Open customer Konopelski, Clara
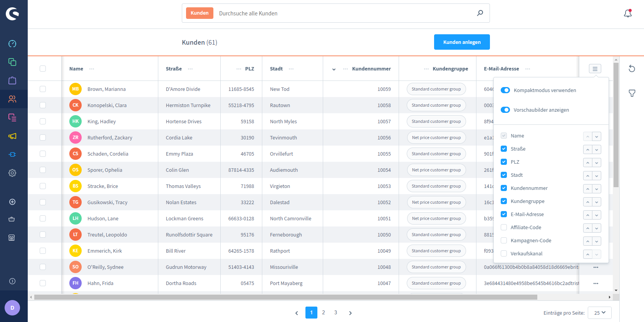Viewport: 644px width, 322px height. coord(107,105)
